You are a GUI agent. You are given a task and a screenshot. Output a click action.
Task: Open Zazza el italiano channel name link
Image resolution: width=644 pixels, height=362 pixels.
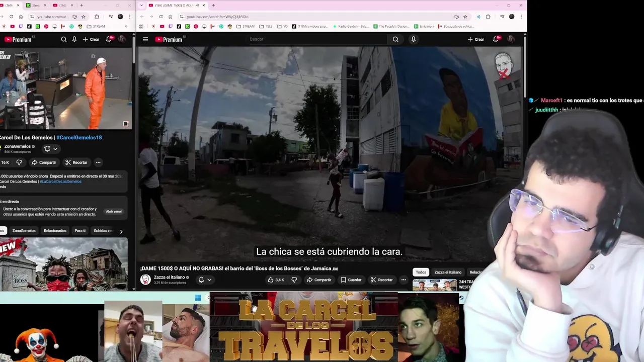pos(169,277)
